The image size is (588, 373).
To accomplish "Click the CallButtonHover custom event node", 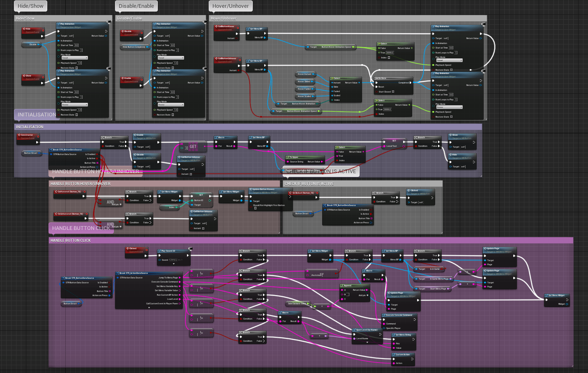I will [226, 27].
